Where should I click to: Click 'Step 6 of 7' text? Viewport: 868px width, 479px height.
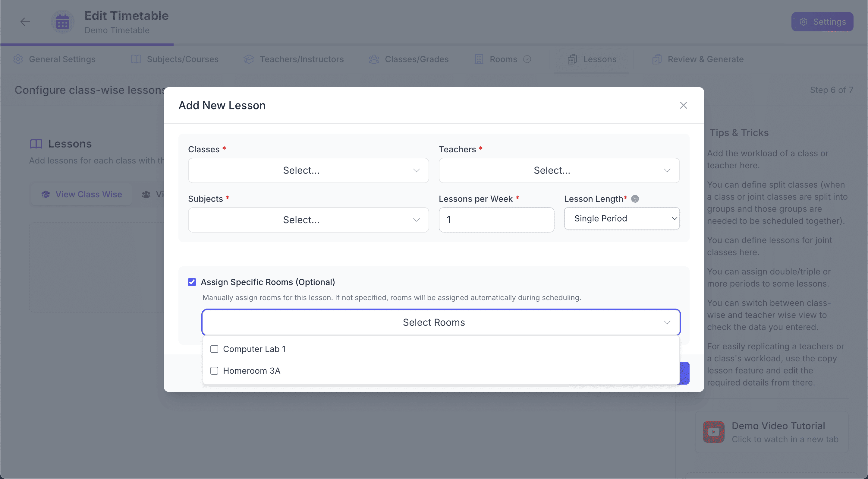[x=832, y=90]
